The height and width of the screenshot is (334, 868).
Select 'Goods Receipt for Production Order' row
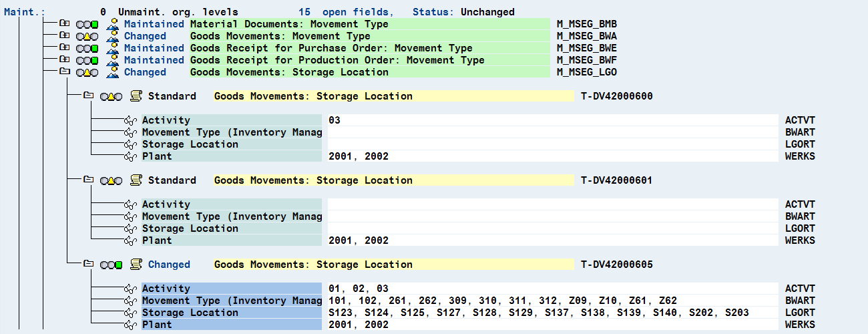(369, 60)
